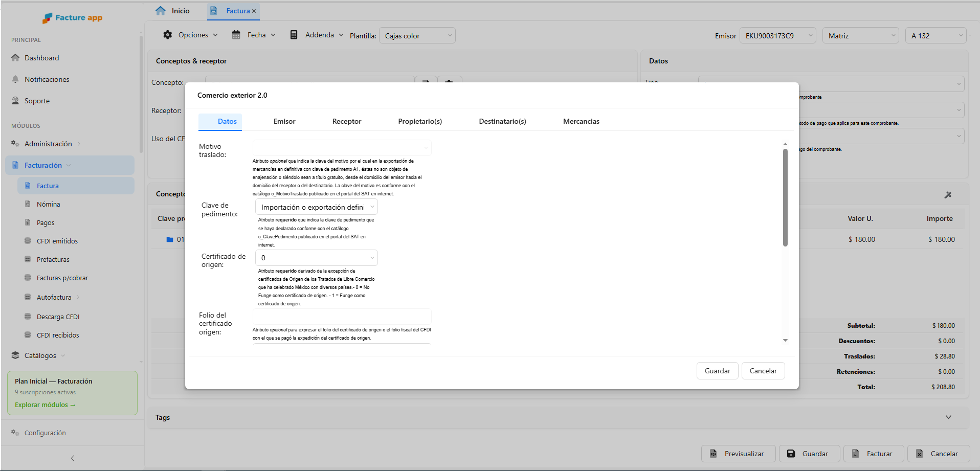Close the Factura tab
The width and height of the screenshot is (980, 471).
pyautogui.click(x=254, y=11)
